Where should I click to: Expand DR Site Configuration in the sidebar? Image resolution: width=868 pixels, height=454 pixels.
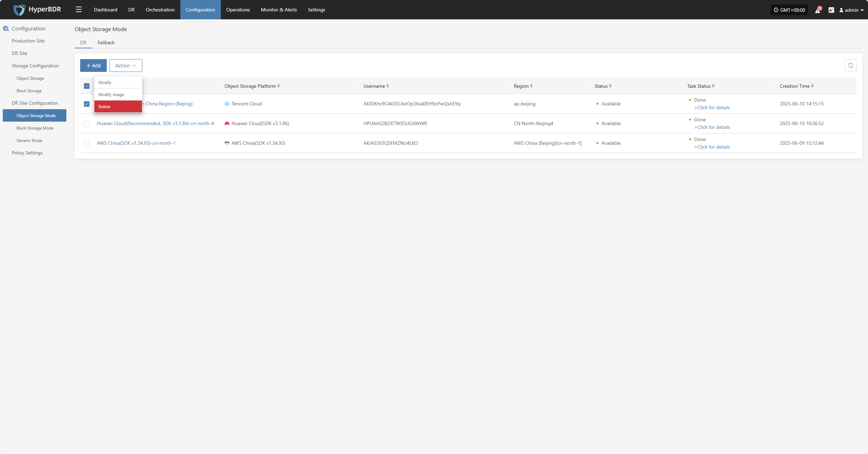[35, 103]
